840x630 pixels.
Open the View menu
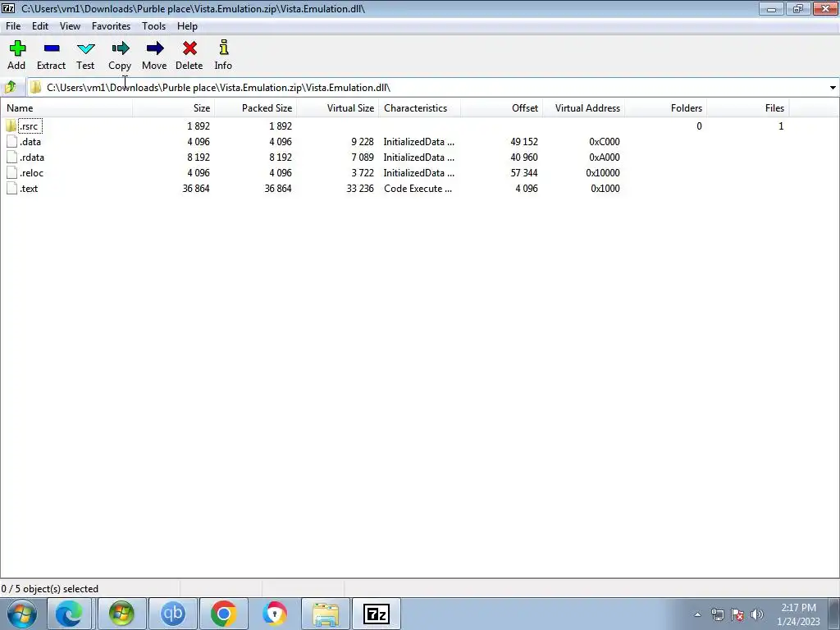70,26
